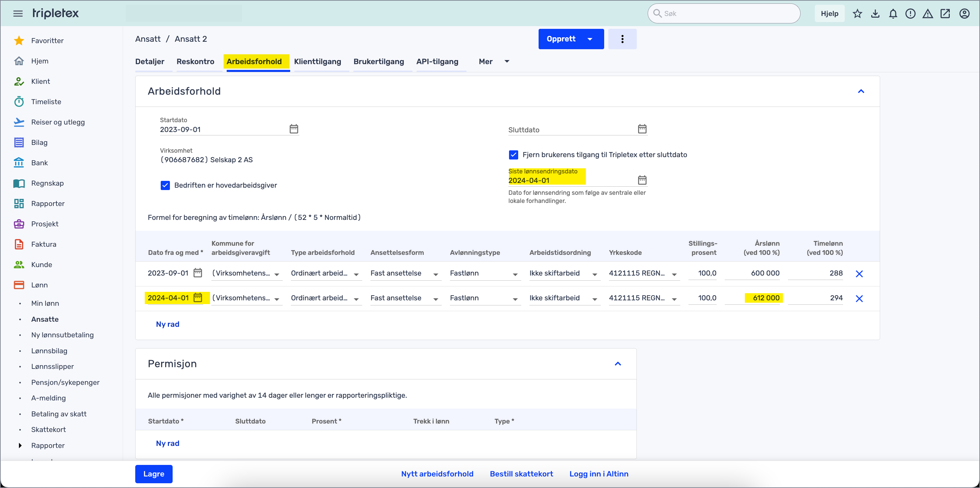Open user profile account icon
Viewport: 980px width, 488px height.
coord(964,14)
